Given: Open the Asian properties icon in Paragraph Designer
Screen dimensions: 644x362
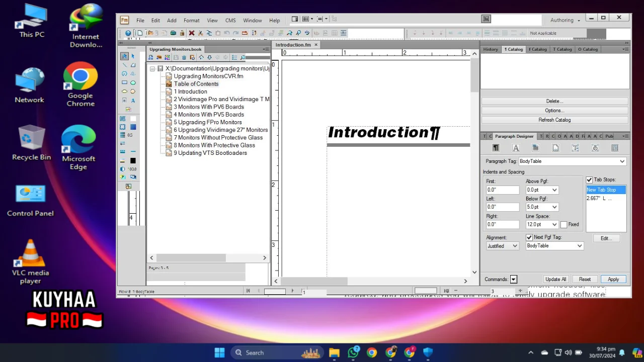Looking at the screenshot, I should (595, 148).
